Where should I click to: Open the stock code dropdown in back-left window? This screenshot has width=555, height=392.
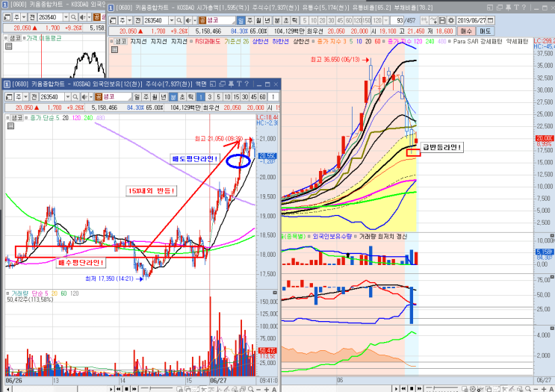coord(66,17)
